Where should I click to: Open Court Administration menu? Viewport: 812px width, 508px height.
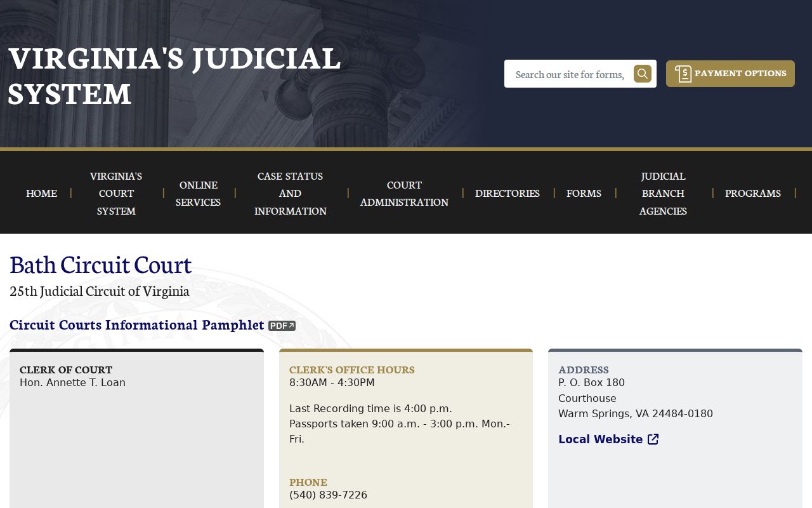404,193
